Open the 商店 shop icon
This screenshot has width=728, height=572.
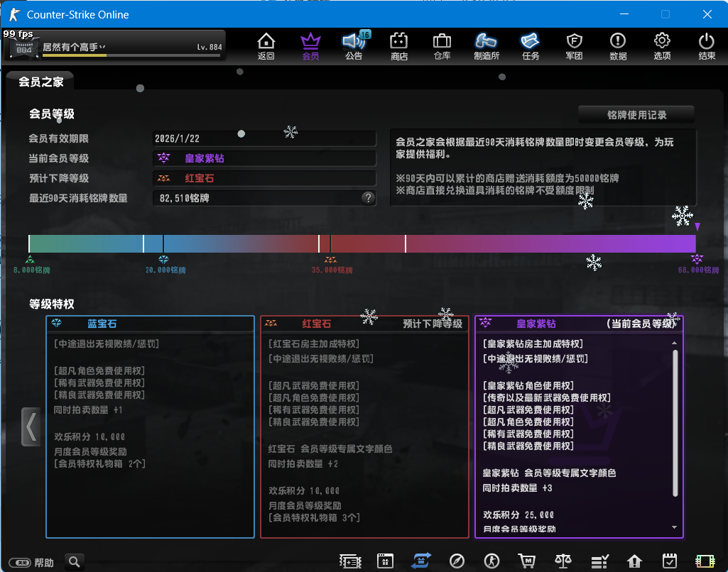(x=399, y=45)
